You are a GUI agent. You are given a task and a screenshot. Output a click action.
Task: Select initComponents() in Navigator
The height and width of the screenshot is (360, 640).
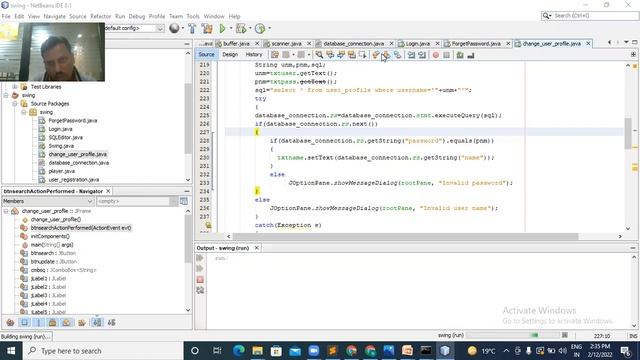tap(50, 236)
